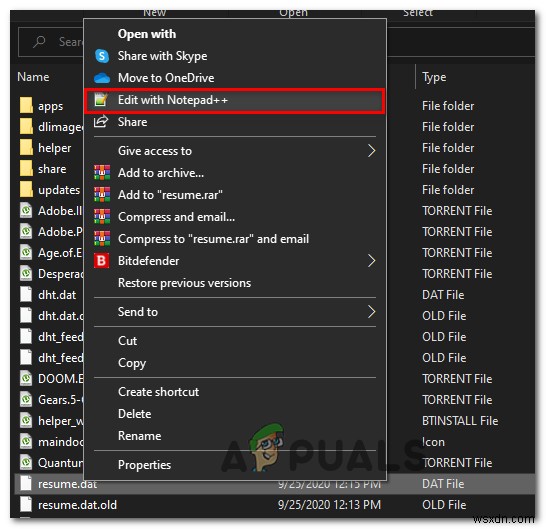The image size is (546, 529).
Task: Click the WinRAR icon beside Add to archive
Action: click(102, 173)
